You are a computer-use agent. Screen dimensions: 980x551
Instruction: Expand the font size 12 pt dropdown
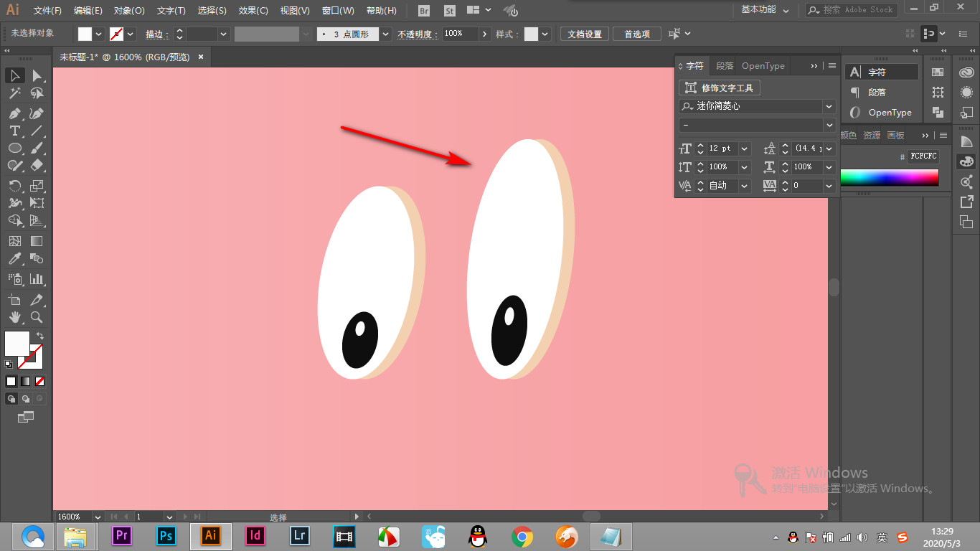coord(745,149)
